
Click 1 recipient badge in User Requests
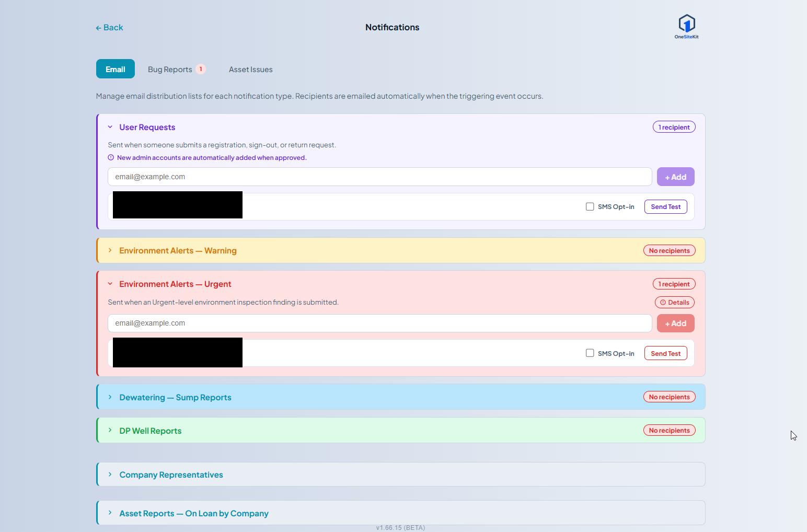tap(674, 127)
